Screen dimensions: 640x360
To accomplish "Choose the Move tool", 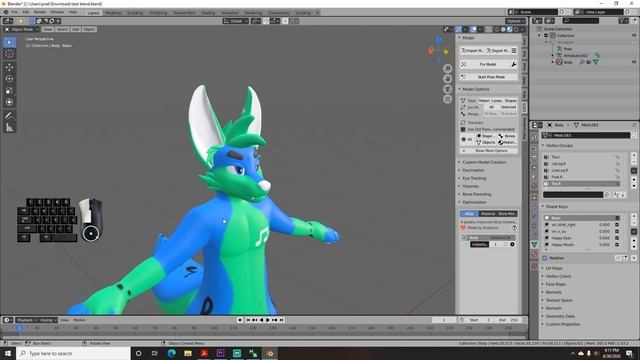I will [9, 67].
